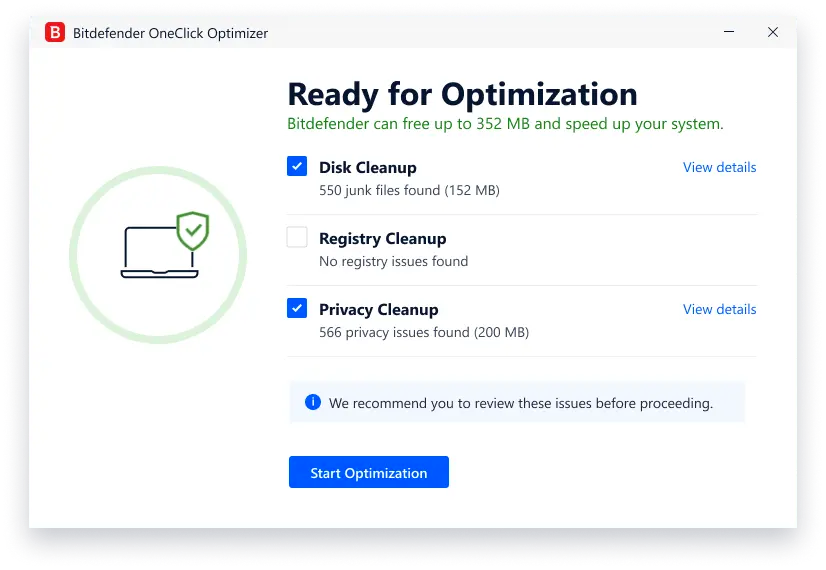Click the blue info icon in recommendation banner
This screenshot has width=826, height=570.
point(313,402)
